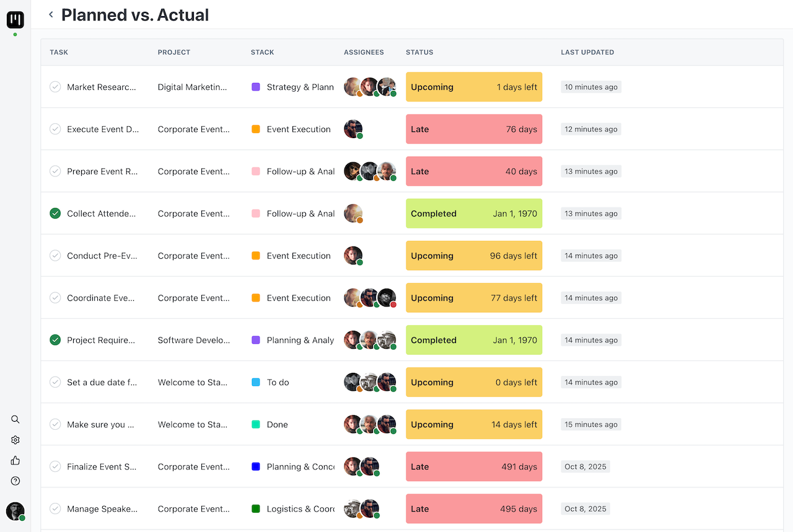Click the blue To do stack color square
The height and width of the screenshot is (532, 793).
pyautogui.click(x=256, y=382)
